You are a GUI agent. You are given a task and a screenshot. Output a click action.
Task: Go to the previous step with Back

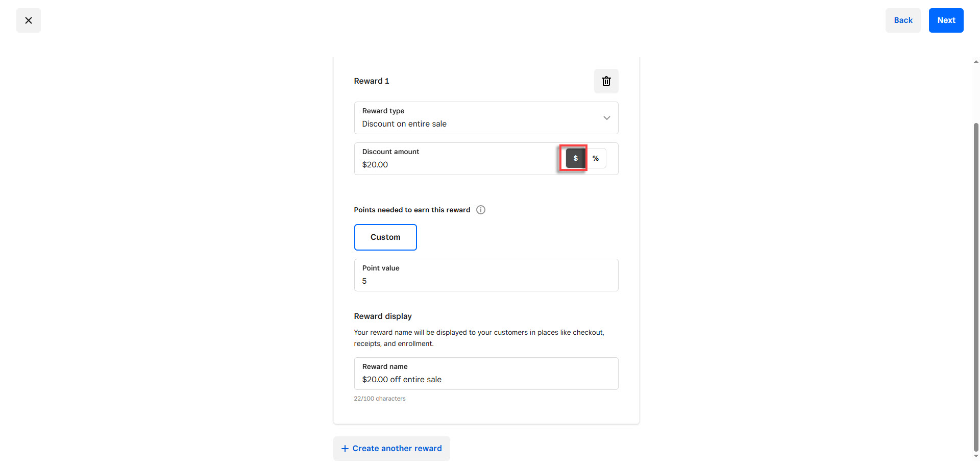pyautogui.click(x=902, y=20)
